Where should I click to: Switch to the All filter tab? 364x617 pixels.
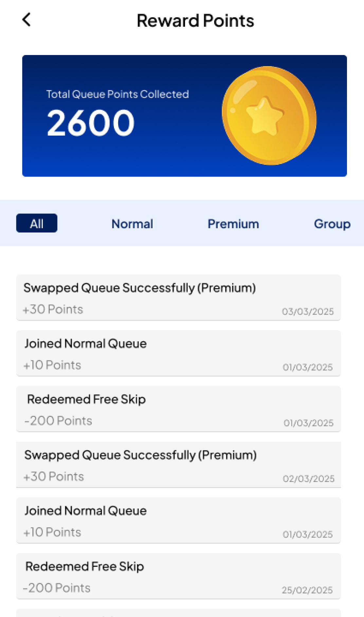pyautogui.click(x=37, y=223)
